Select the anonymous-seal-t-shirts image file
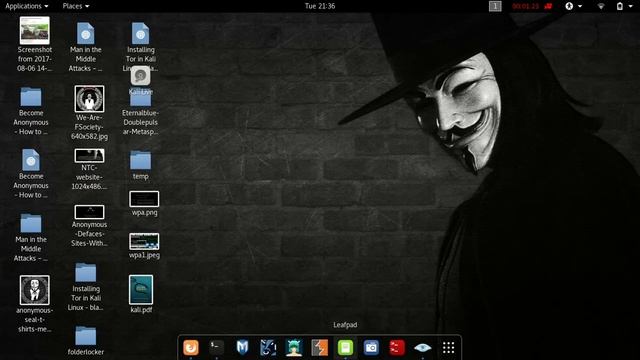640x360 pixels. pyautogui.click(x=35, y=290)
